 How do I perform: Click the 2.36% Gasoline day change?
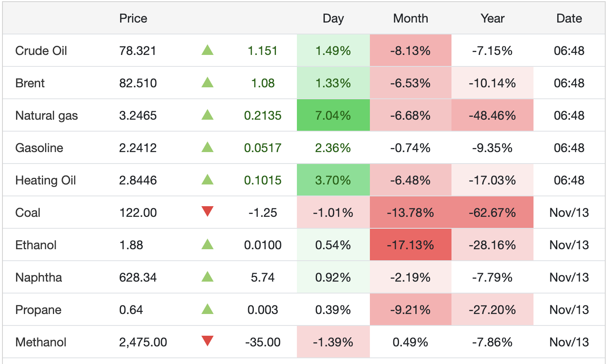(x=333, y=148)
